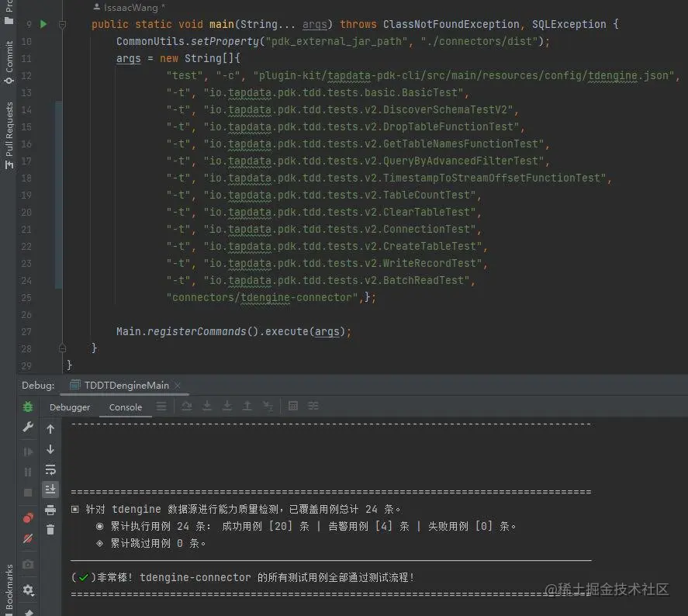Open View Breakpoints dialog
The image size is (688, 616).
click(x=28, y=518)
